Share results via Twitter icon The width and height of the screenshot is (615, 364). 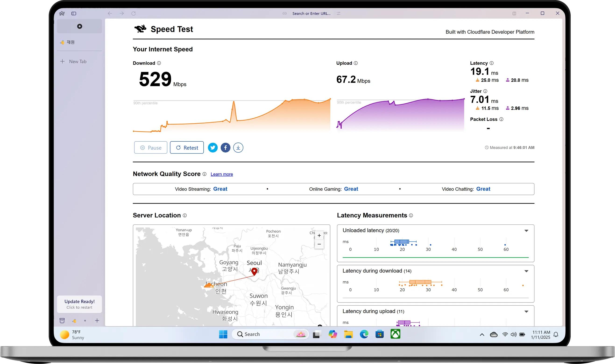(212, 148)
